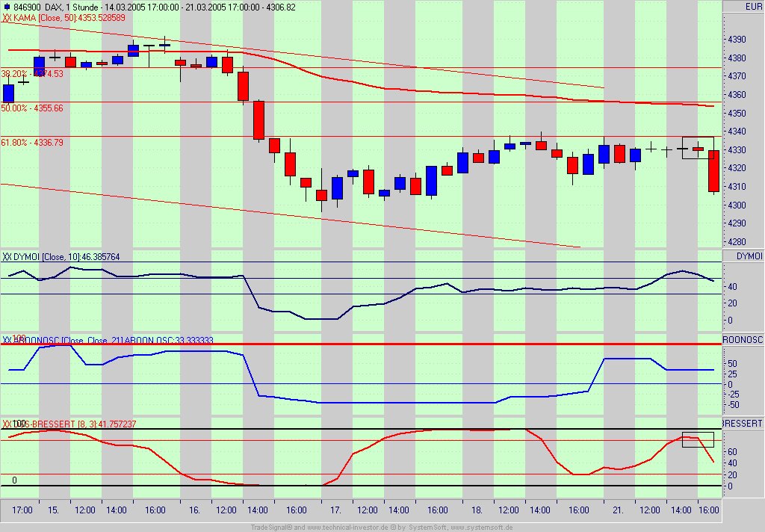Click the line-style icon before AROONOSC label
The height and width of the screenshot is (532, 765).
tap(7, 340)
